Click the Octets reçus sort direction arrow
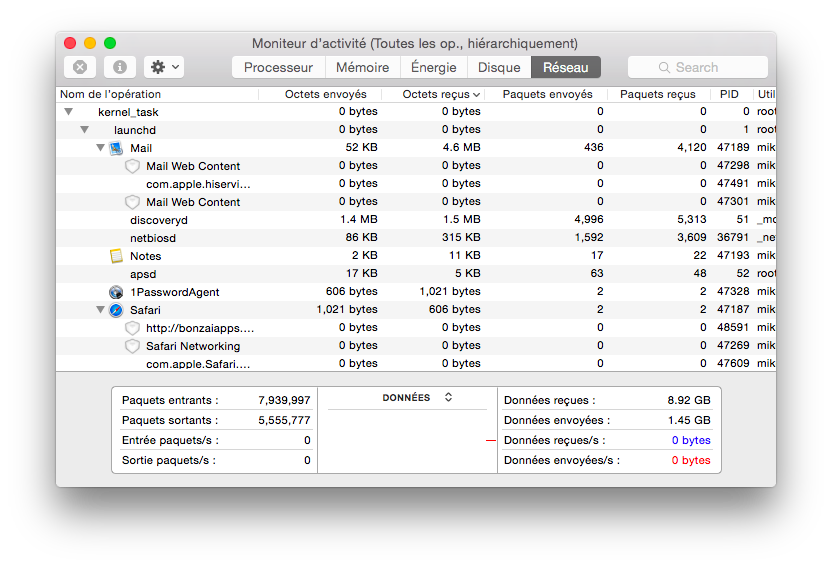 (x=476, y=95)
